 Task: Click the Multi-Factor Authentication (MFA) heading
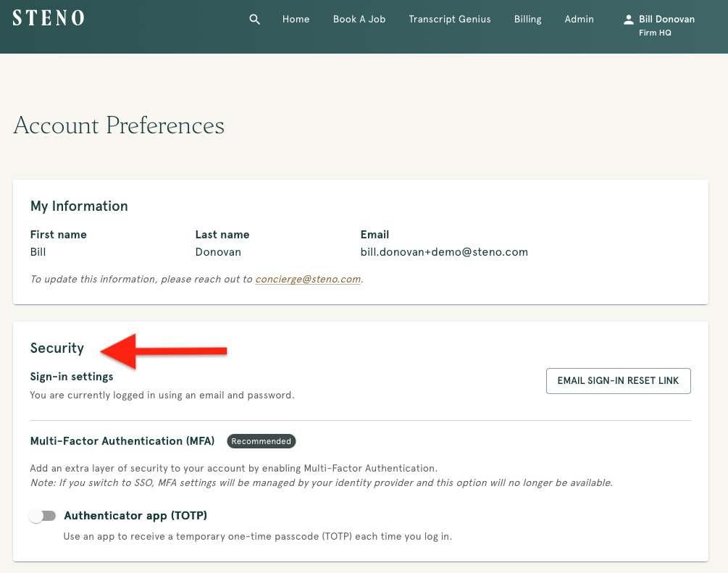point(122,441)
